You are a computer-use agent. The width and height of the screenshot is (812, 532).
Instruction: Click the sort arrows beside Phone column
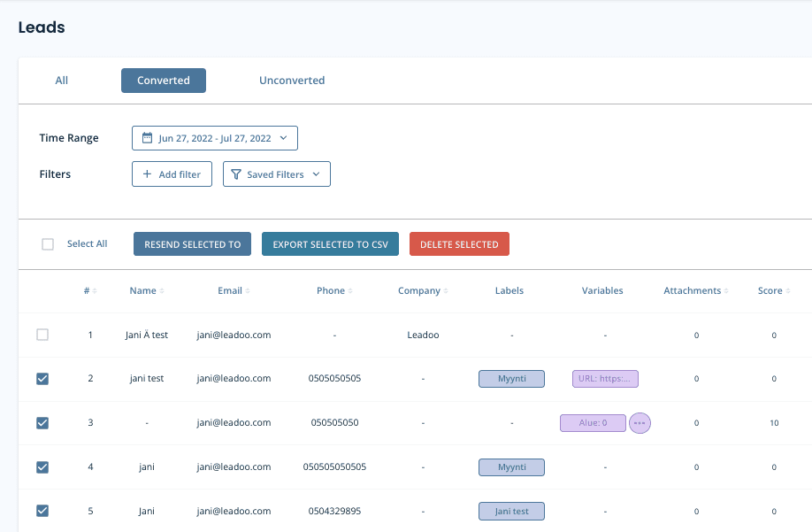coord(351,290)
